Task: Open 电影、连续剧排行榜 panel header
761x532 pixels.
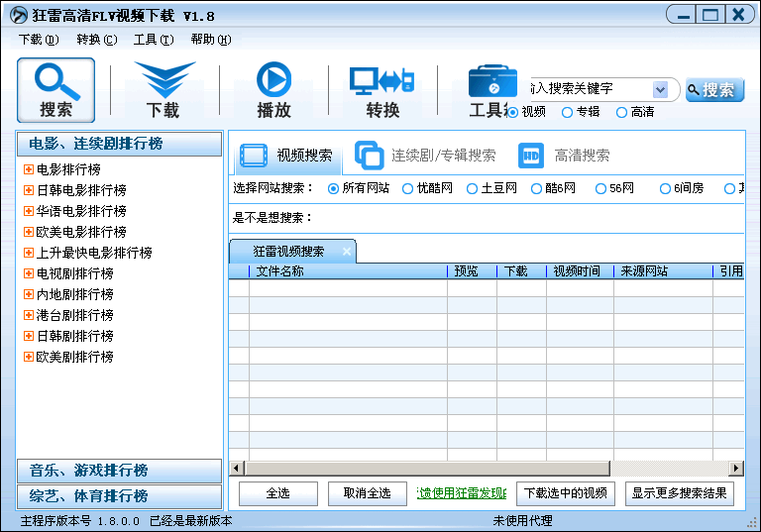Action: [119, 144]
